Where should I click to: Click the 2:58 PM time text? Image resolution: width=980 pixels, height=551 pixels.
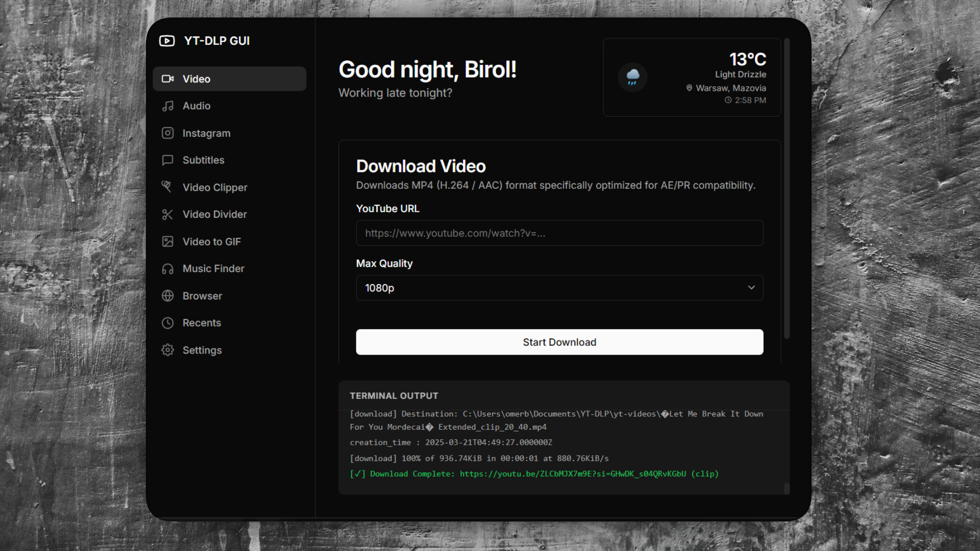pos(750,101)
